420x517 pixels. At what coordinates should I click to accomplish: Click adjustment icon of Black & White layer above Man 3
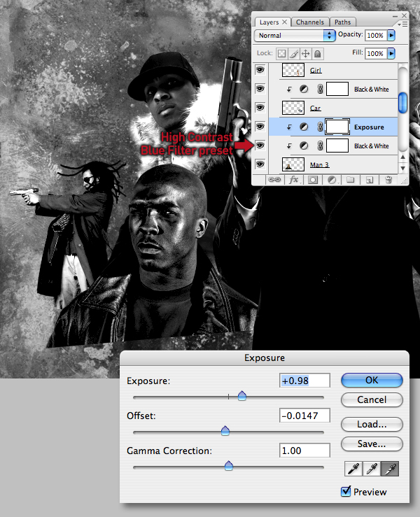[x=304, y=146]
